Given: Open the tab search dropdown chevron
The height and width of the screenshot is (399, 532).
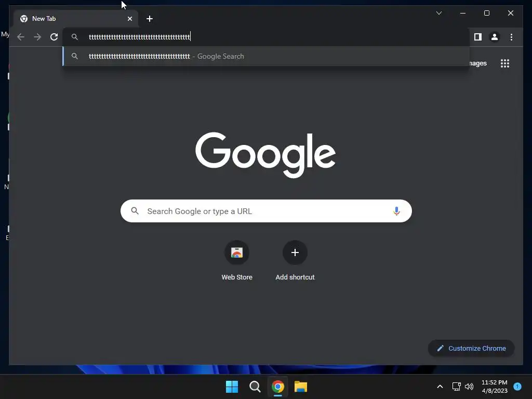Looking at the screenshot, I should point(439,13).
